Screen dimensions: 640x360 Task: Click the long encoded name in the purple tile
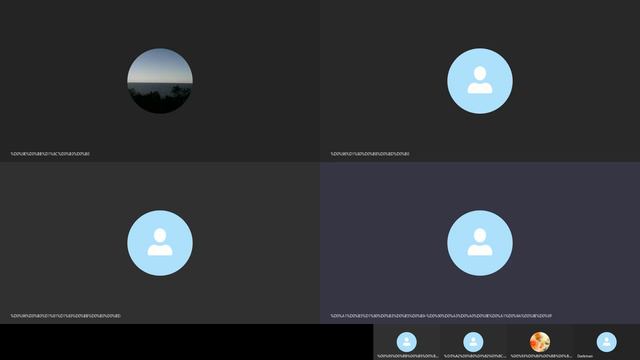[x=441, y=316]
